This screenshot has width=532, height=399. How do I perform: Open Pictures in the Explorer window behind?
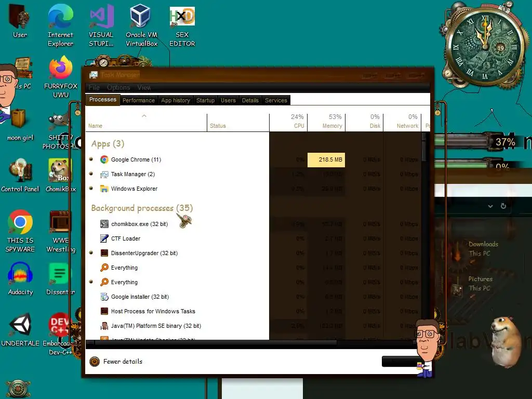[x=472, y=284]
